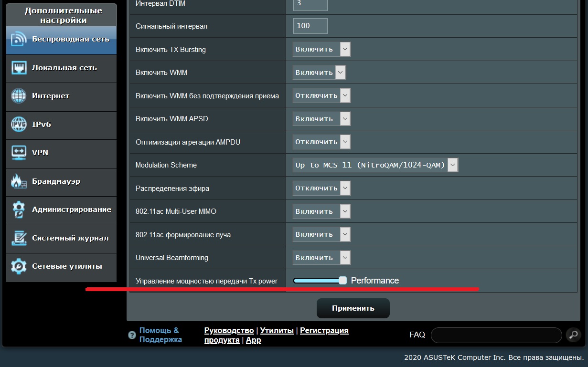Click the Tx power Performance slider handle
The image size is (588, 367).
pos(342,281)
